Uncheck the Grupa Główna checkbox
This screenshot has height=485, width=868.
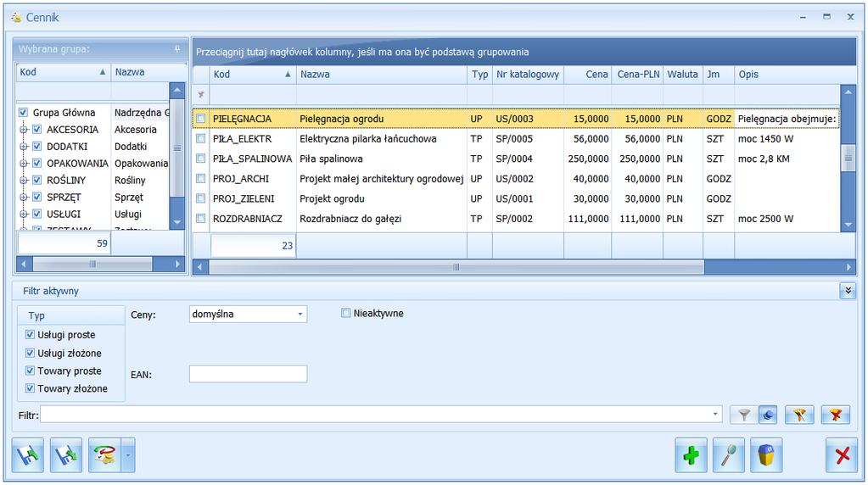pos(23,112)
